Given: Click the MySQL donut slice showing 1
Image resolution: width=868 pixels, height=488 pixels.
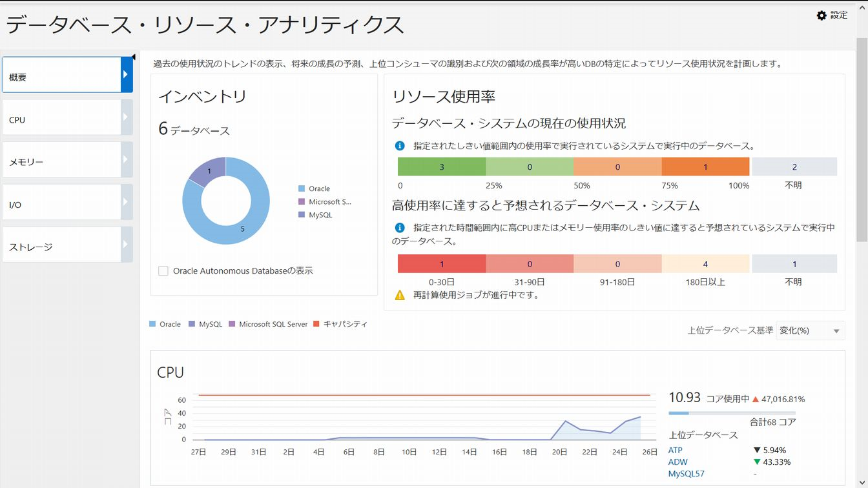Looking at the screenshot, I should [x=209, y=171].
